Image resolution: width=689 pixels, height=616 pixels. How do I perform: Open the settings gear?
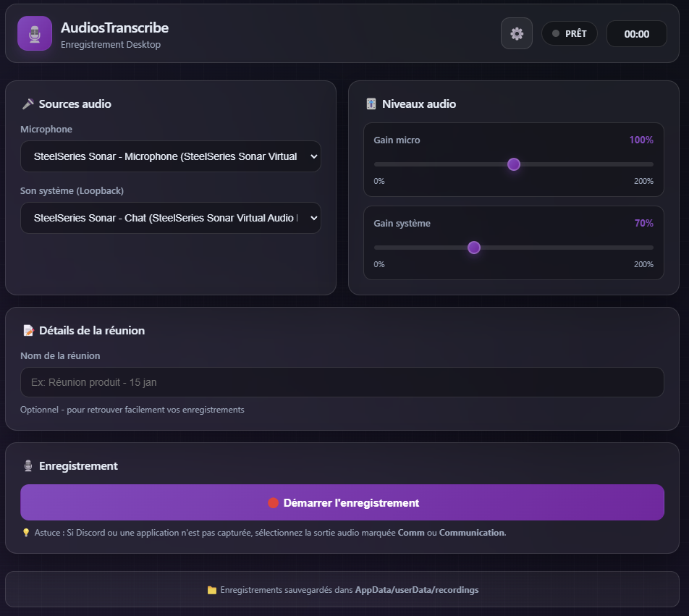(517, 33)
